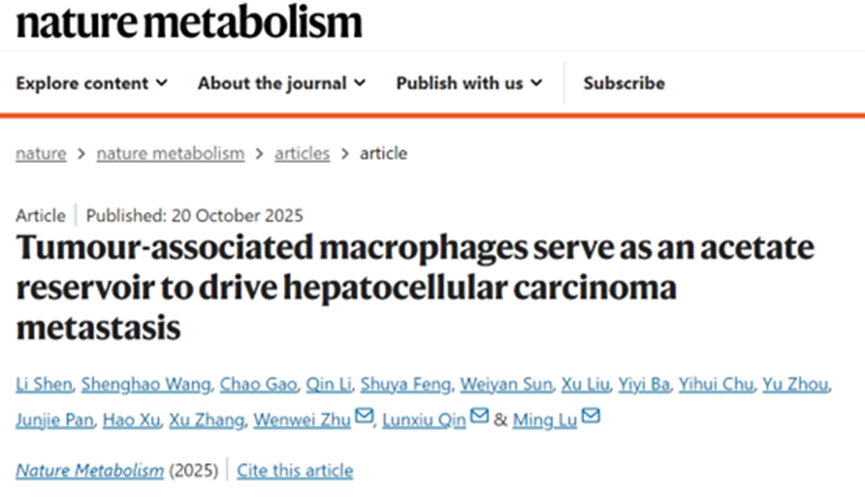The height and width of the screenshot is (501, 865).
Task: Open the Nature Metabolism journal link
Action: [x=90, y=471]
